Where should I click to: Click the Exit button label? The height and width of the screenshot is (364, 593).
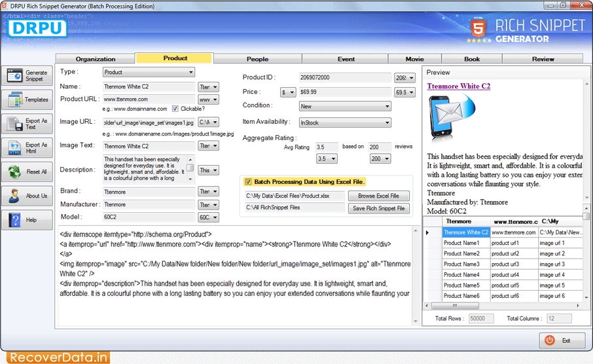click(566, 340)
